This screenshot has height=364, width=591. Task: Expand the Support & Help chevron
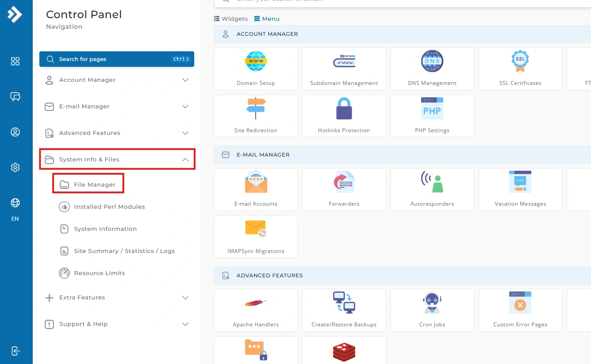click(x=185, y=324)
